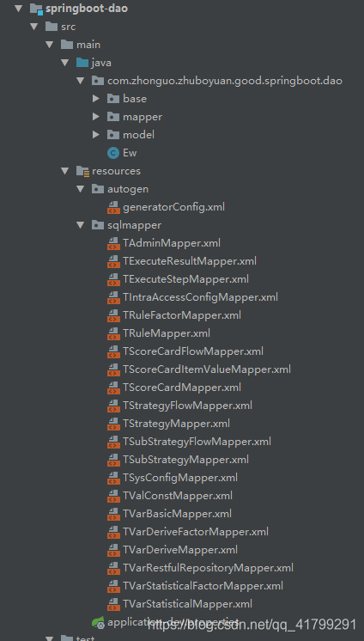Click the TStrategyFlowMapper.xml file icon

113,406
